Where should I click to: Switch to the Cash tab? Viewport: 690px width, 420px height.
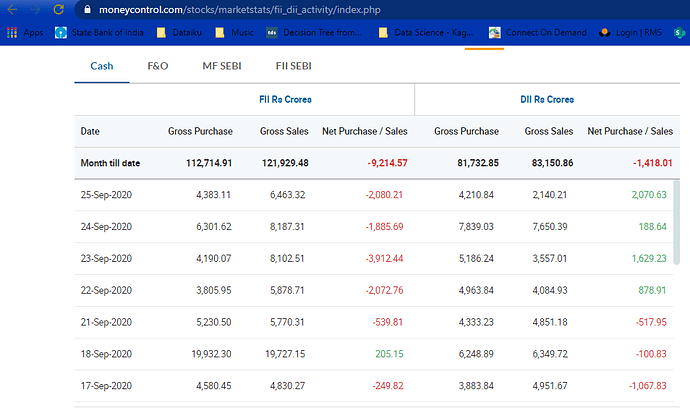(x=101, y=66)
